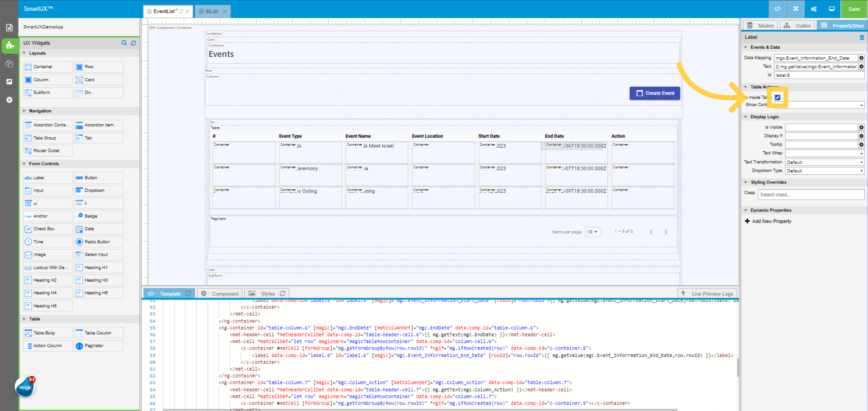
Task: Open the gears settings icon in the header
Action: [x=814, y=9]
